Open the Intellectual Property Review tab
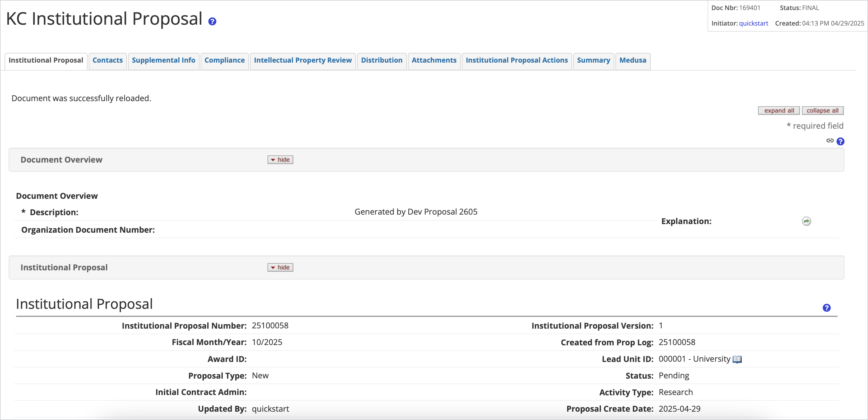 303,60
